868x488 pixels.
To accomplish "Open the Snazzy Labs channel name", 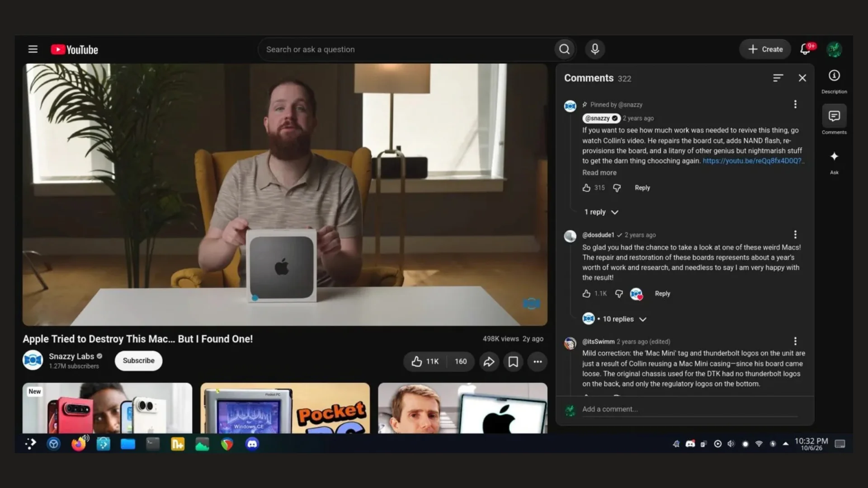I will point(71,356).
